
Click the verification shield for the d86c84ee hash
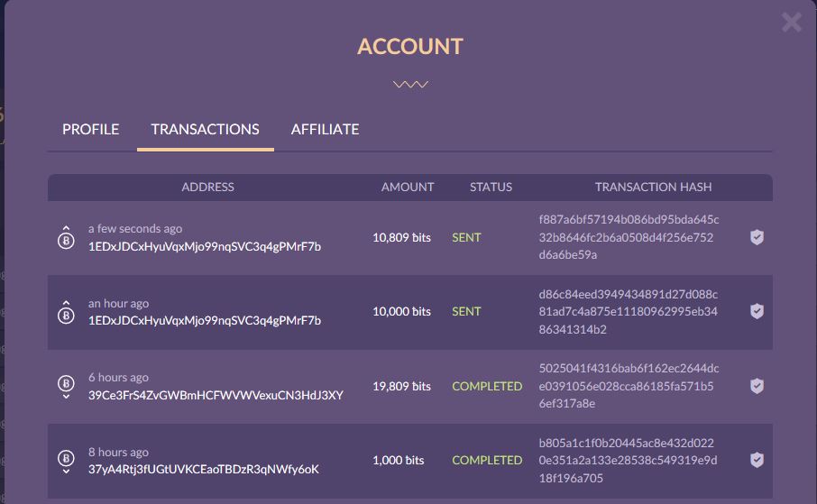coord(757,311)
